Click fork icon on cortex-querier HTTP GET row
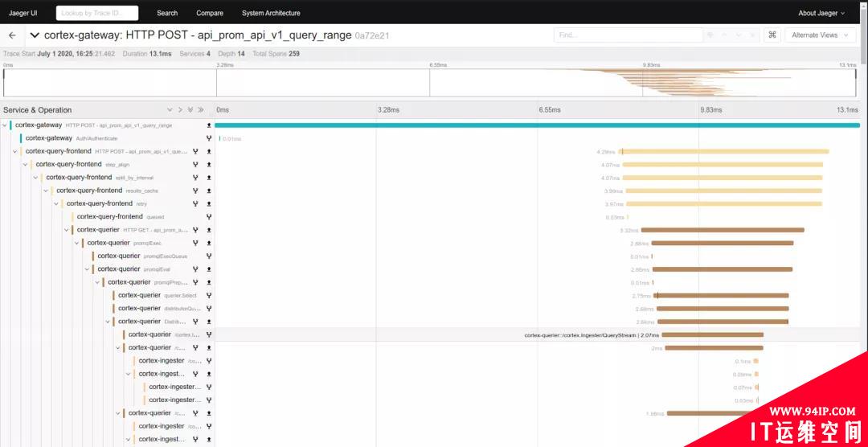The image size is (868, 447). [x=195, y=230]
